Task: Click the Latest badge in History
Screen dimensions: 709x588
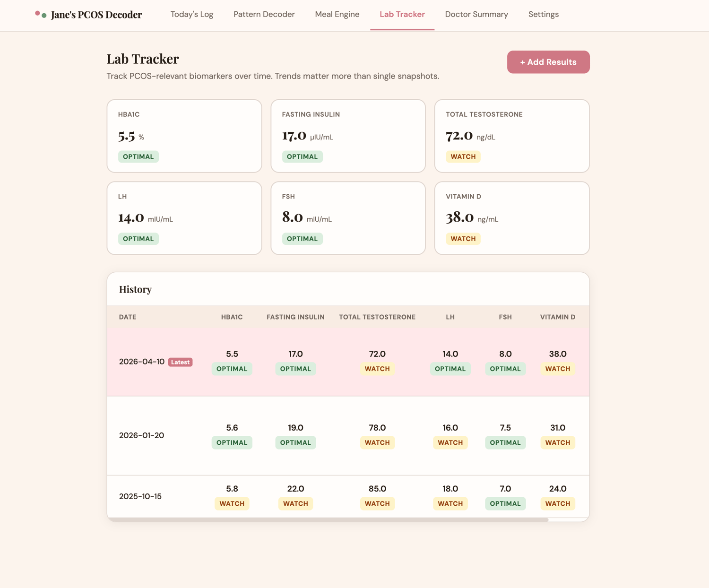Action: 180,362
